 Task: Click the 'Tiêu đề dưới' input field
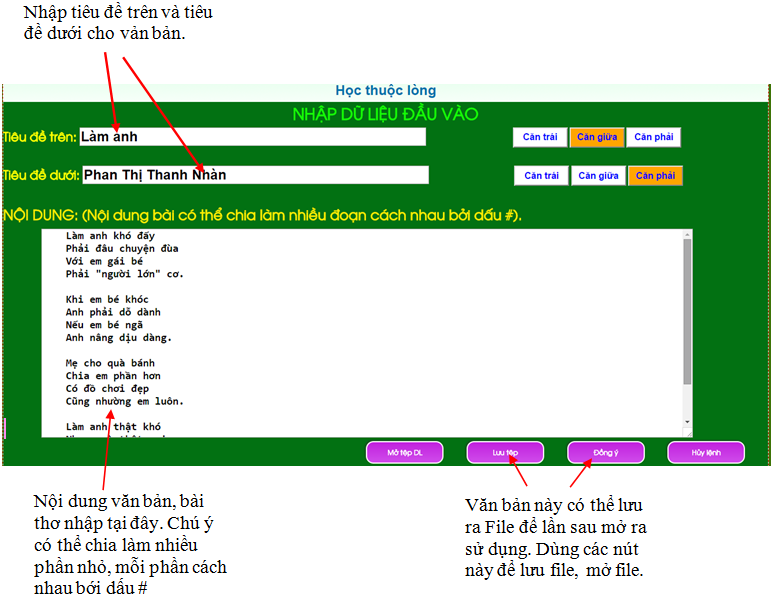click(254, 175)
